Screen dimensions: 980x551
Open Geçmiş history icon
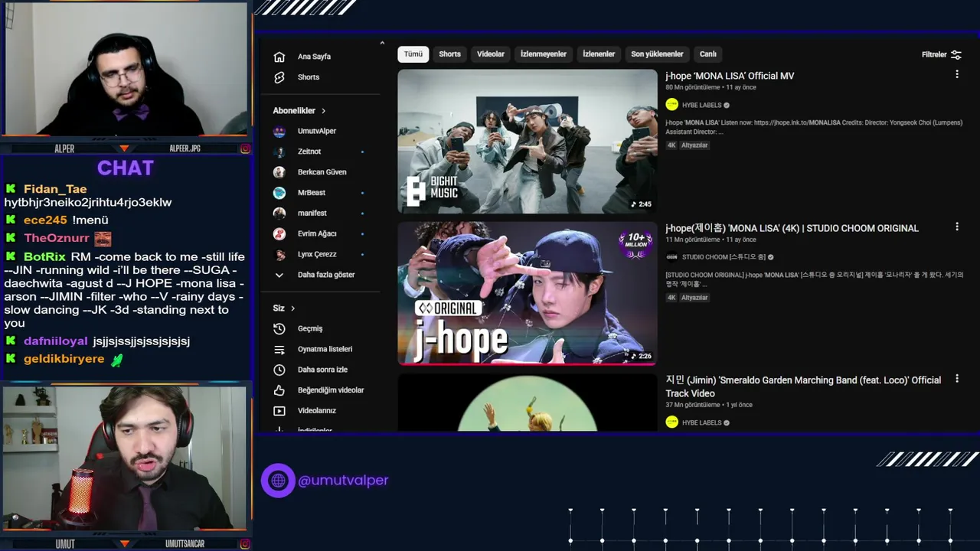[x=279, y=328]
